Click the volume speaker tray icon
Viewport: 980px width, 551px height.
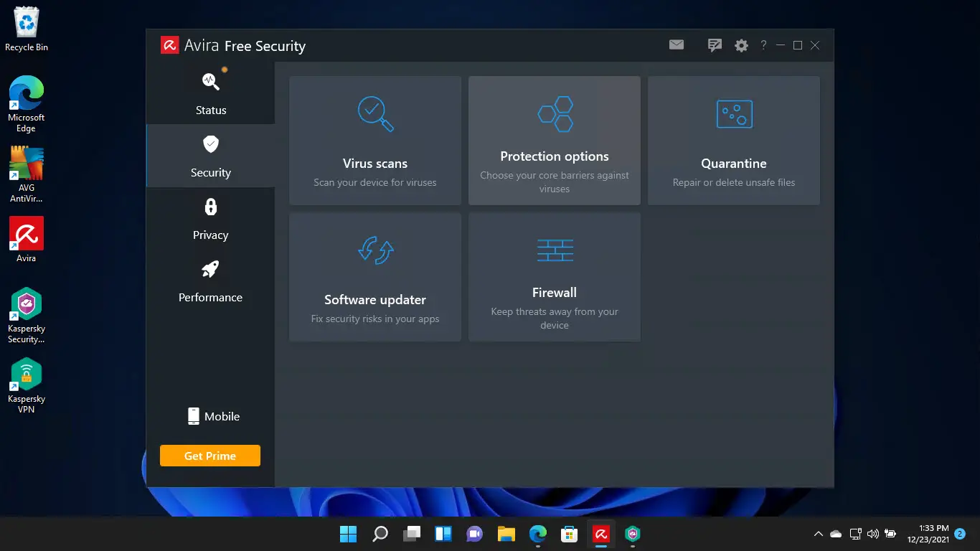tap(873, 534)
